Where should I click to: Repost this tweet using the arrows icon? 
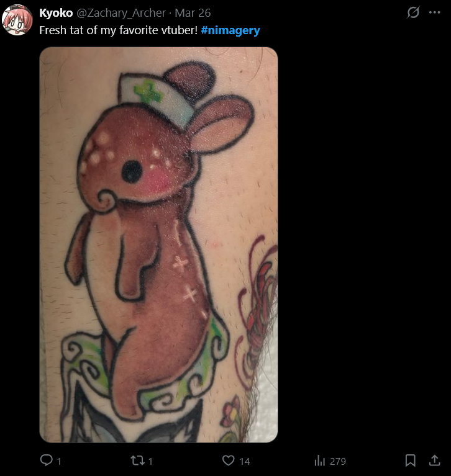pyautogui.click(x=137, y=460)
